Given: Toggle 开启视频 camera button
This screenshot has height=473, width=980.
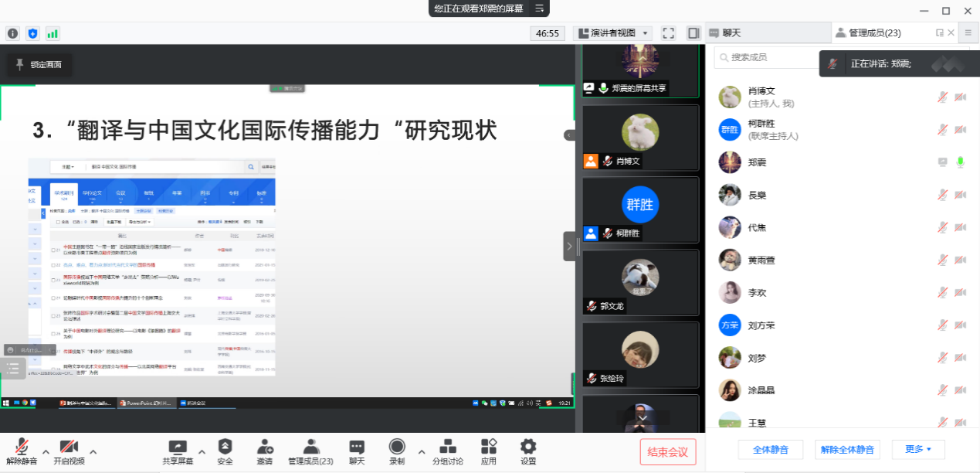Looking at the screenshot, I should point(69,447).
